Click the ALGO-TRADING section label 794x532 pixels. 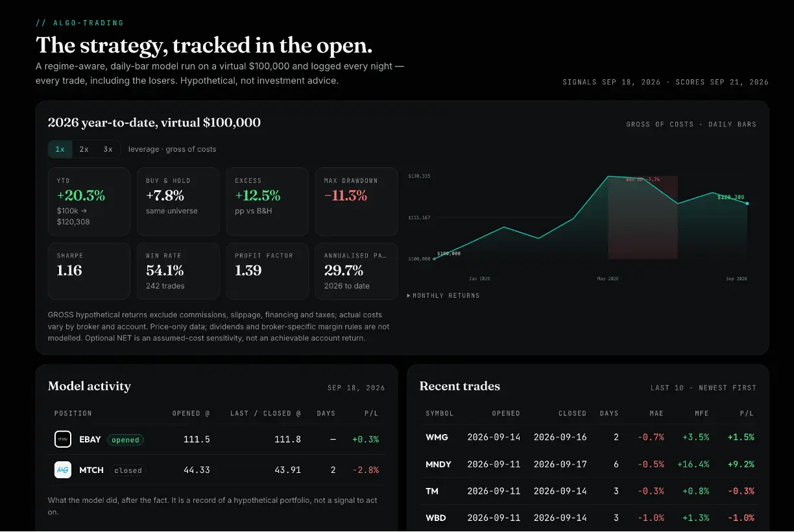tap(80, 23)
